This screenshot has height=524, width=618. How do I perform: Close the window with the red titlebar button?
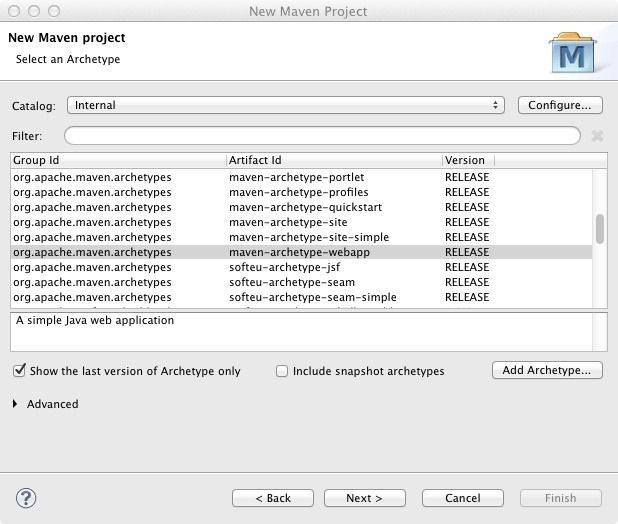click(14, 11)
